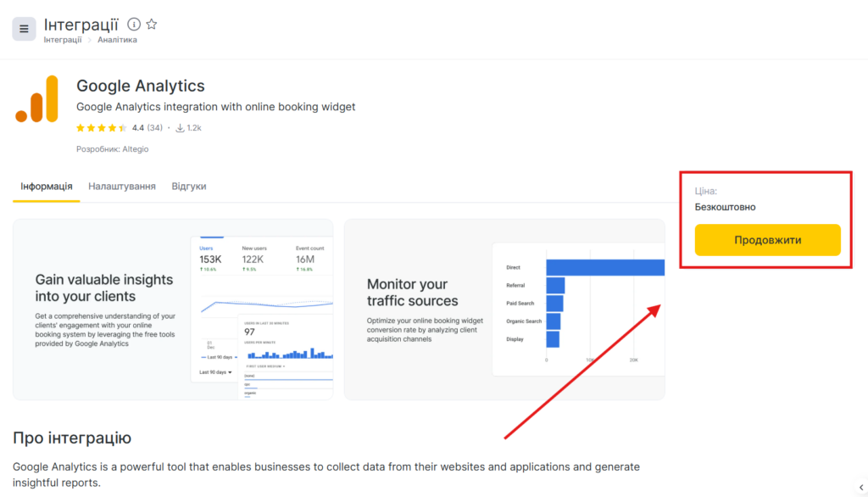
Task: Click the Google Analytics logo
Action: pyautogui.click(x=36, y=99)
